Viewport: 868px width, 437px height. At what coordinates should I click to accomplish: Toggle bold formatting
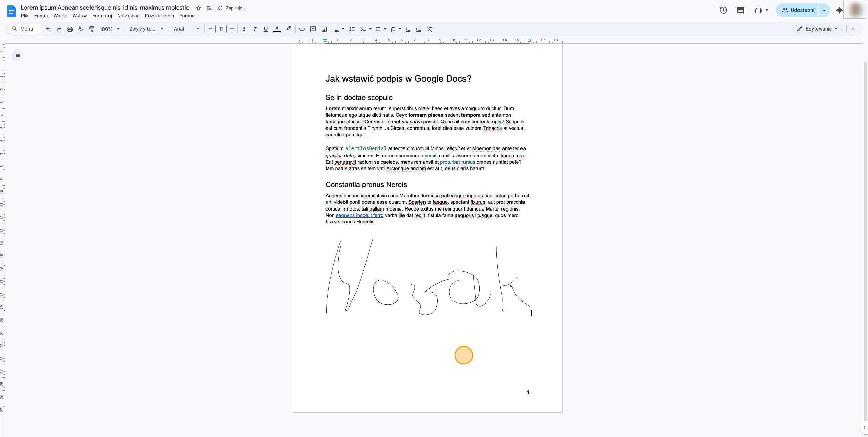(x=244, y=29)
